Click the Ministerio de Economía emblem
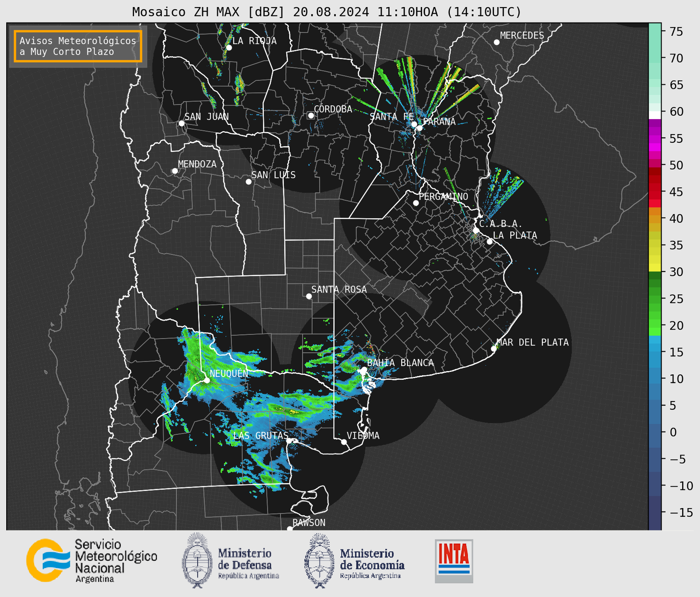The width and height of the screenshot is (700, 597). (x=320, y=560)
